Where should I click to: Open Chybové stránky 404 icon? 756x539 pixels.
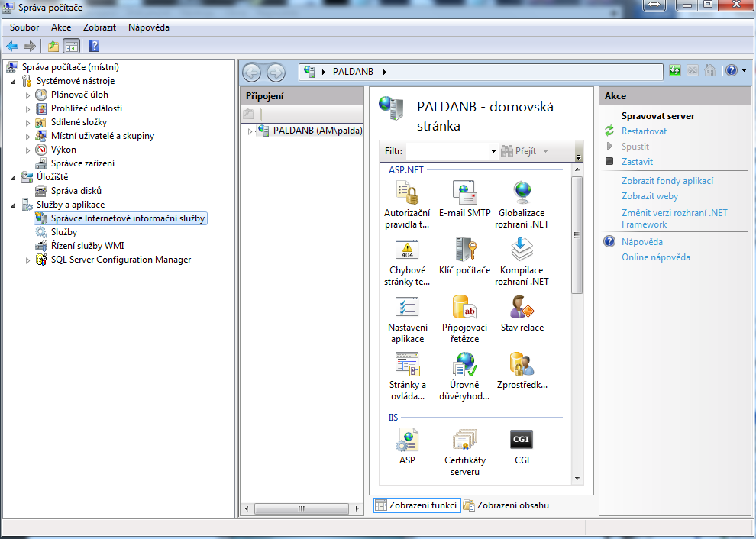point(408,250)
